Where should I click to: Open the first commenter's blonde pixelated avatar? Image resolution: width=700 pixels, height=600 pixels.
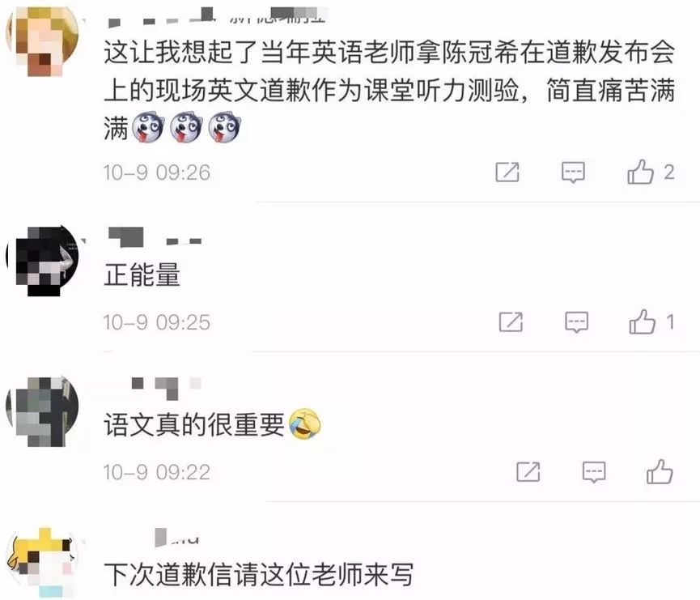coord(43,40)
